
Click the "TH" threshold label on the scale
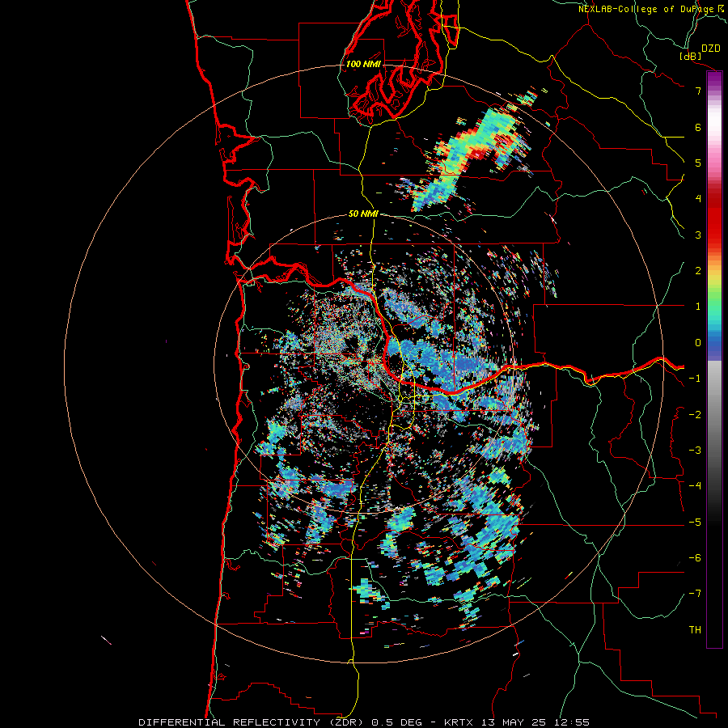pyautogui.click(x=695, y=630)
